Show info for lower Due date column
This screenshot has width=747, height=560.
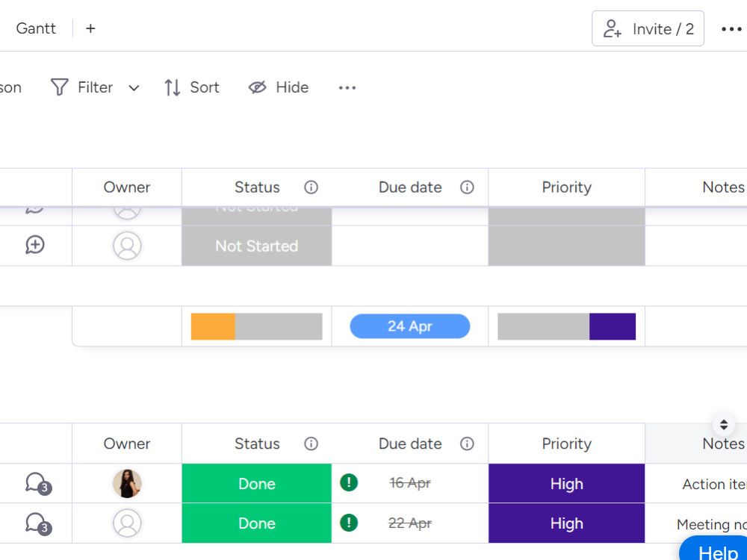(467, 444)
